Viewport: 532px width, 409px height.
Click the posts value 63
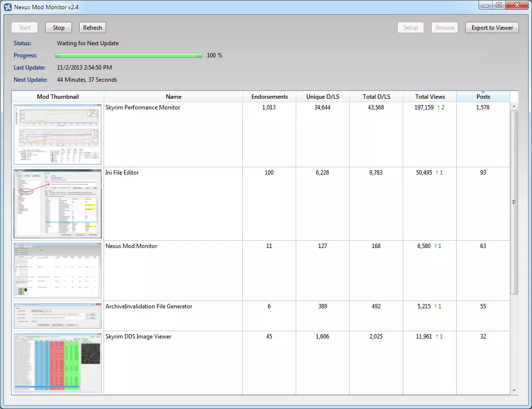pos(483,246)
